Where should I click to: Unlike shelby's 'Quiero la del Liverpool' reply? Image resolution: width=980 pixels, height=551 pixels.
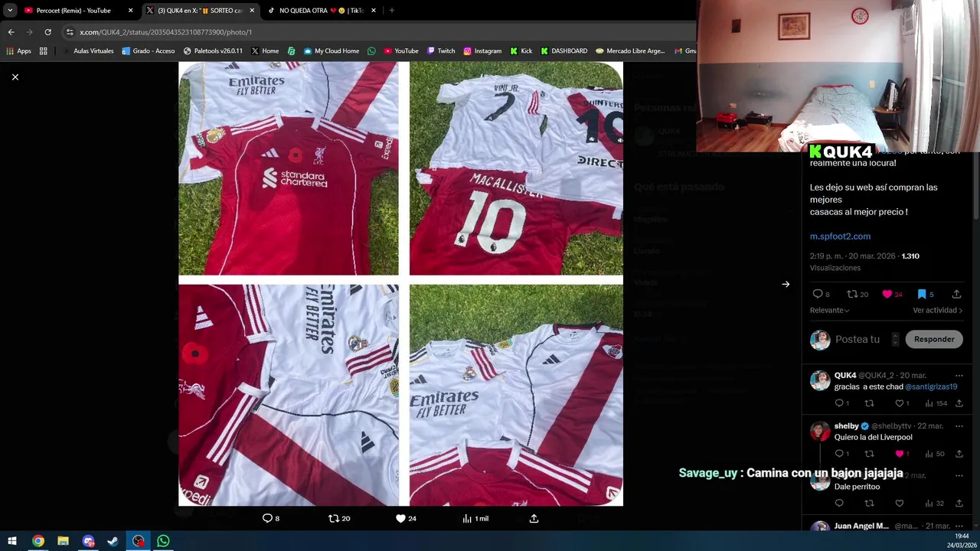[900, 454]
